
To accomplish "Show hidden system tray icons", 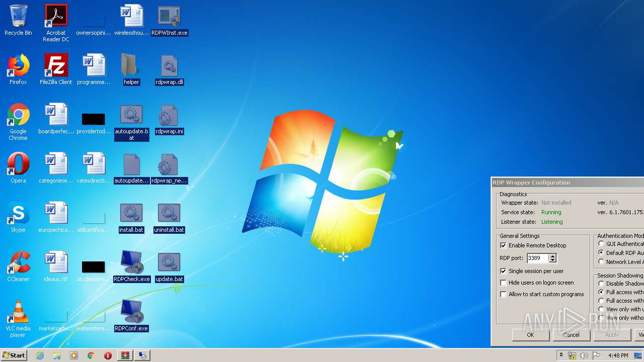I will coord(561,355).
